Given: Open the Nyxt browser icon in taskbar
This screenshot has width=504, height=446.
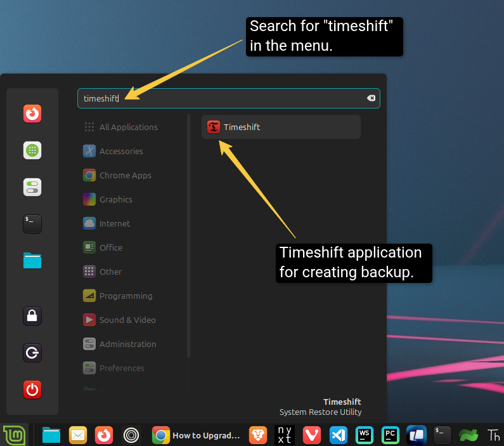Looking at the screenshot, I should [x=285, y=435].
